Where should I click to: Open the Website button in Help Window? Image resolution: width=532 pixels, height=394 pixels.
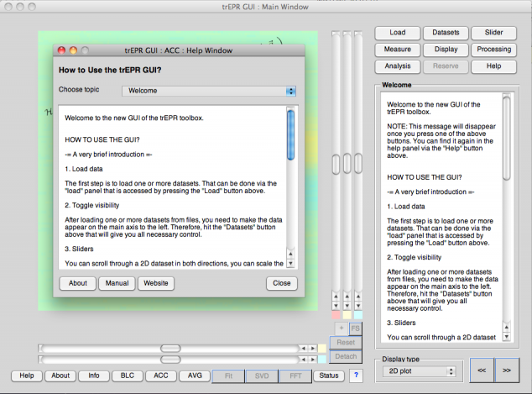(x=156, y=283)
